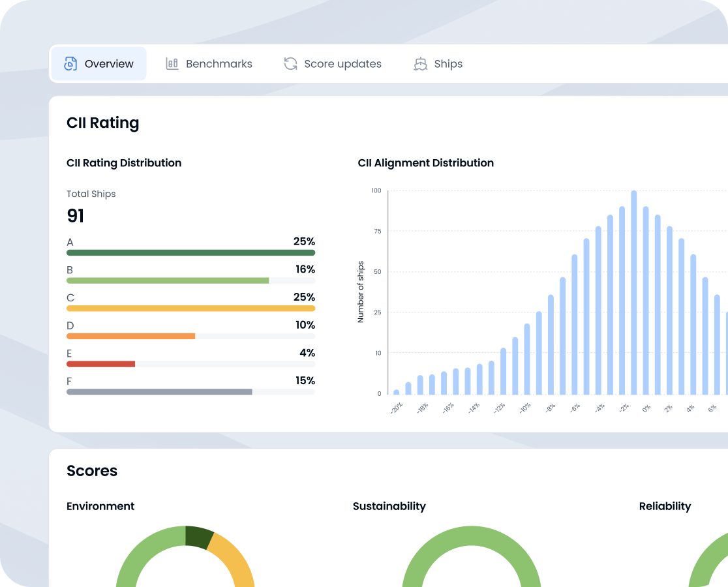Click the first bar above -20% label

pyautogui.click(x=397, y=392)
